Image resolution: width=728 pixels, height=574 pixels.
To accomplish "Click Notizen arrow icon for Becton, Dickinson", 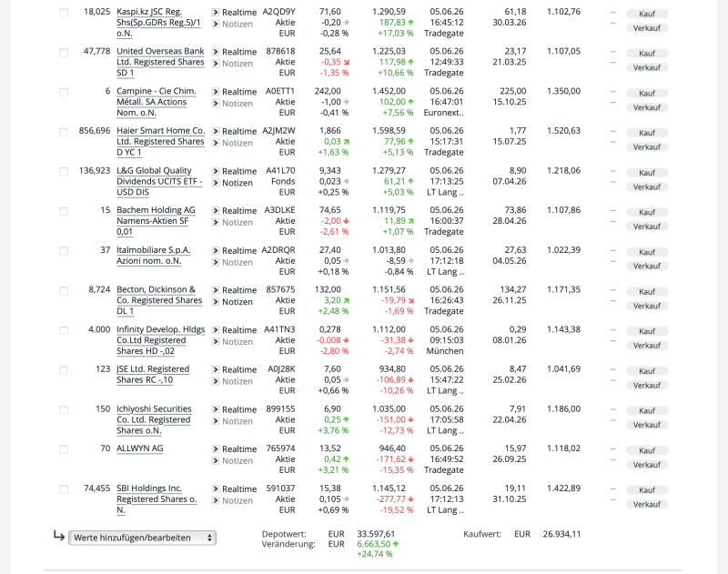I will pyautogui.click(x=216, y=302).
